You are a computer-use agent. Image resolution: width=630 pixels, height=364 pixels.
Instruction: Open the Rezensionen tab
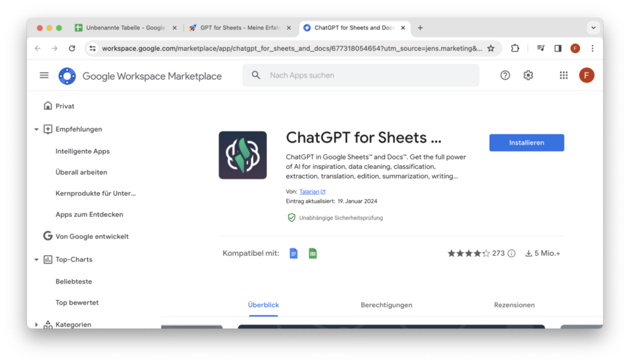[514, 305]
